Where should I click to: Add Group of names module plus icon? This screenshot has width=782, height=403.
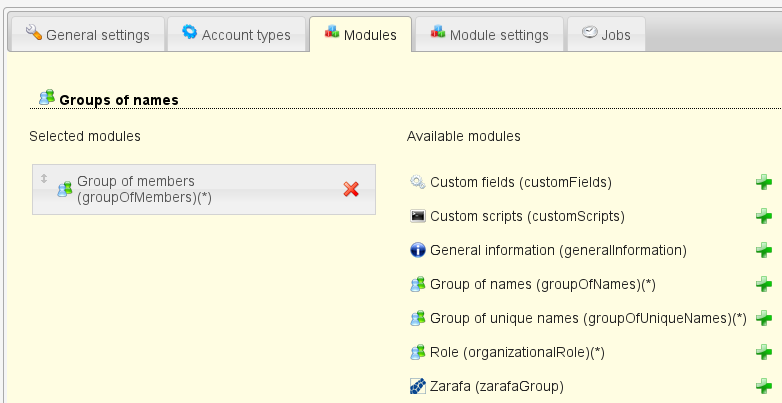(x=764, y=284)
